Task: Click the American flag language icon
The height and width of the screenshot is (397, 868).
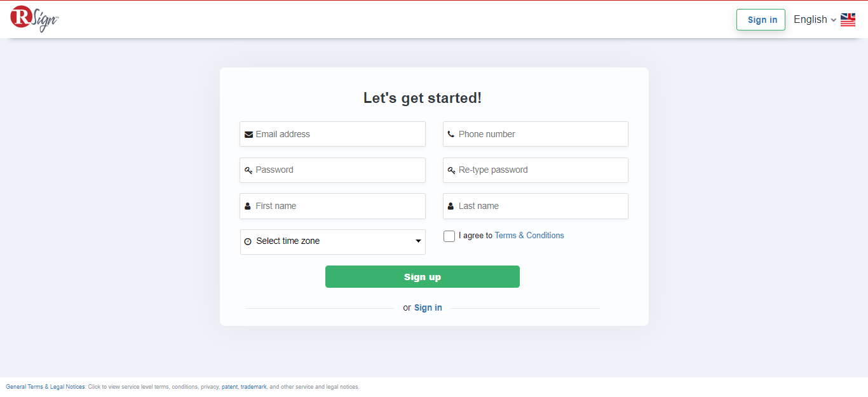Action: pyautogui.click(x=848, y=19)
